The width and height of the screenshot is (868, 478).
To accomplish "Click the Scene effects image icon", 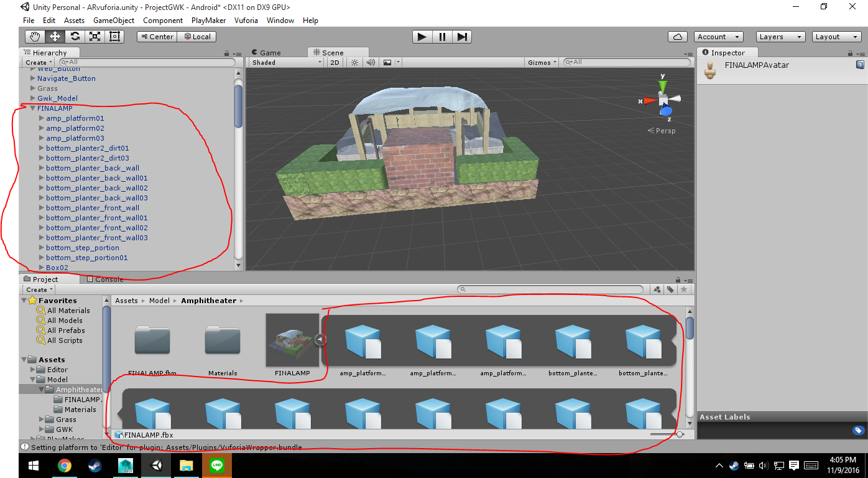I will 387,62.
